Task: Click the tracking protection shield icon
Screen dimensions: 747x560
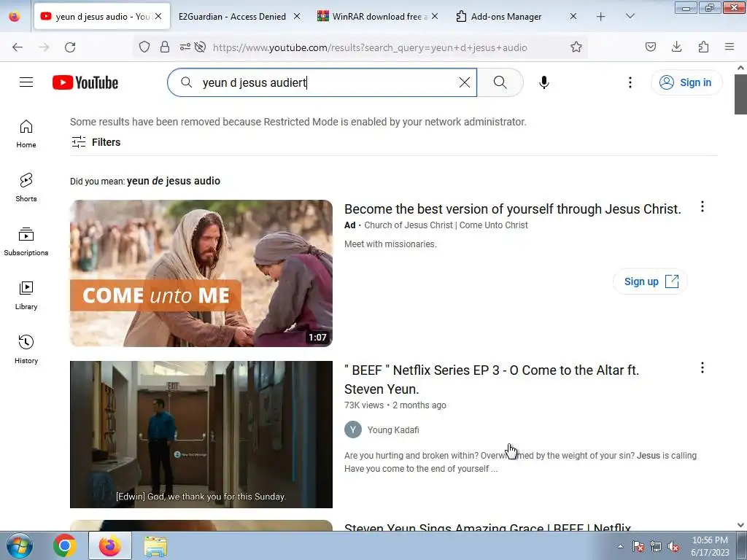Action: click(x=144, y=47)
